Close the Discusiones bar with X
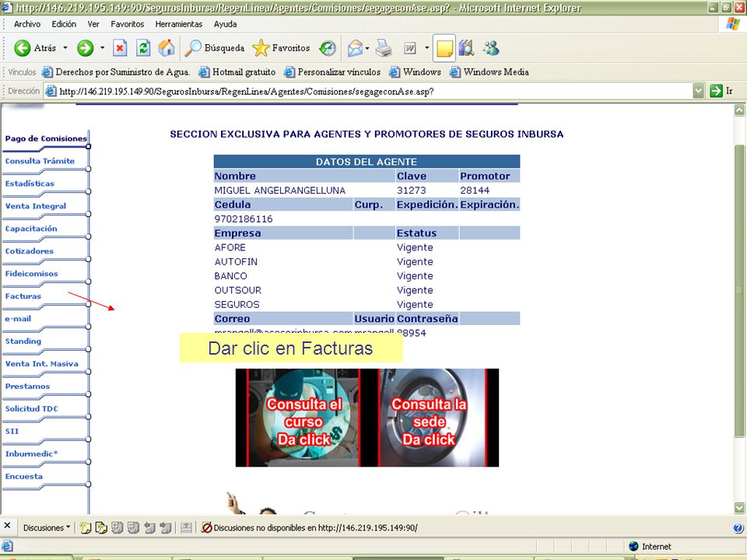Screen dimensions: 747x560 (7, 526)
